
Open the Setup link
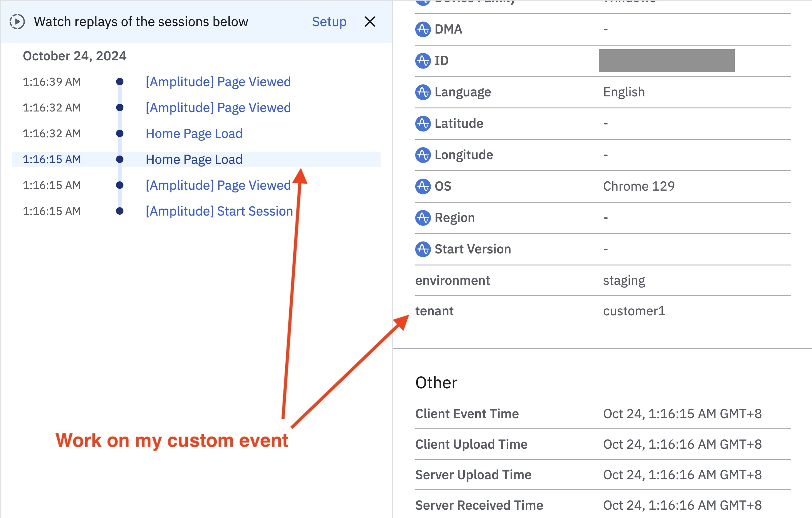[329, 22]
